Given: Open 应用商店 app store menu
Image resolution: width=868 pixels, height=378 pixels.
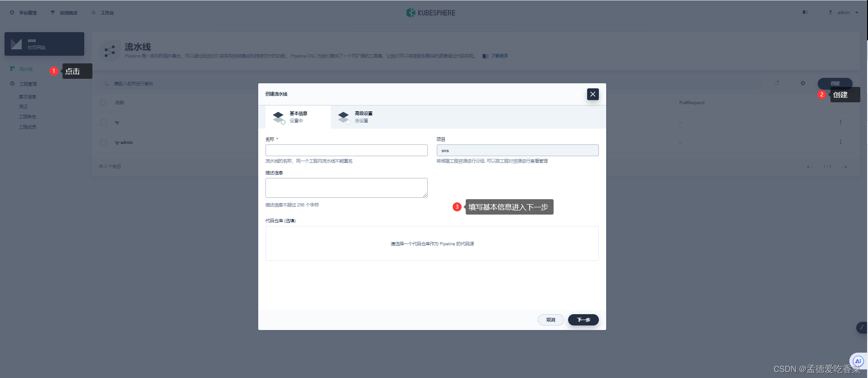Looking at the screenshot, I should pyautogui.click(x=64, y=13).
